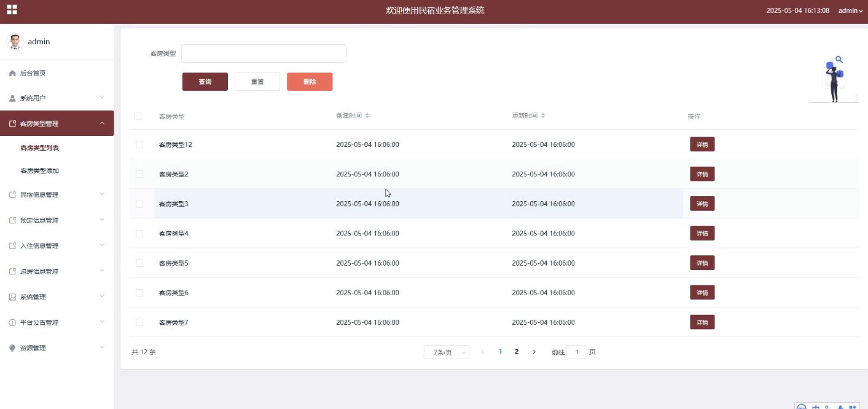Open the 客房类型添加 submenu item
The height and width of the screenshot is (409, 868).
point(39,171)
